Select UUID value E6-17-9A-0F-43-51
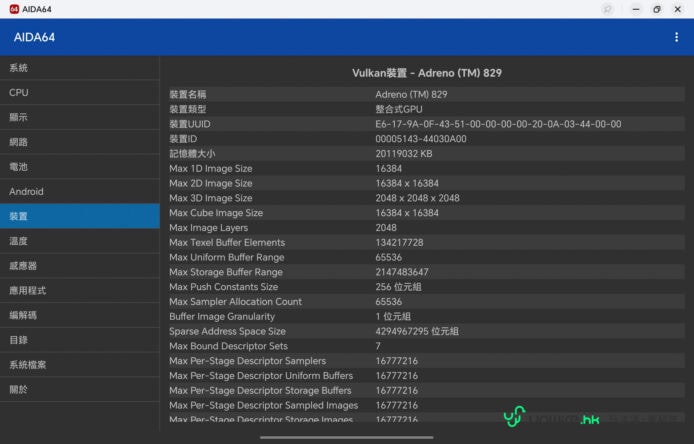 [x=498, y=124]
